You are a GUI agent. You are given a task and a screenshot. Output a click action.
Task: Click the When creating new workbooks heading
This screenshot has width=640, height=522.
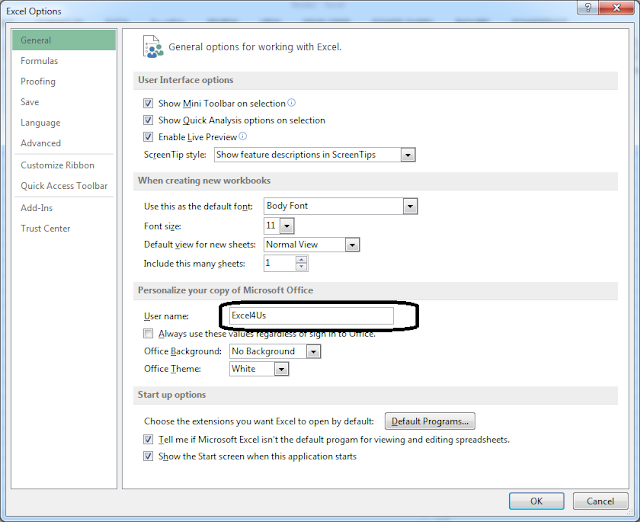point(204,180)
